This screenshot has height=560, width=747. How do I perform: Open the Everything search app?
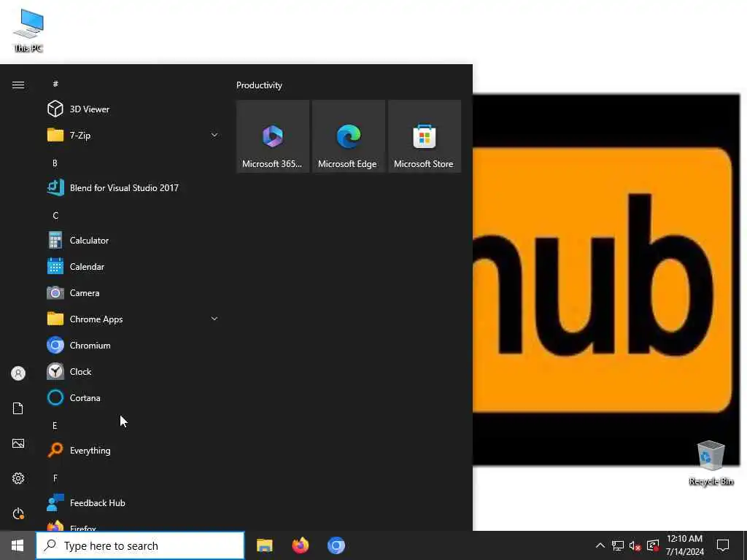133,450
